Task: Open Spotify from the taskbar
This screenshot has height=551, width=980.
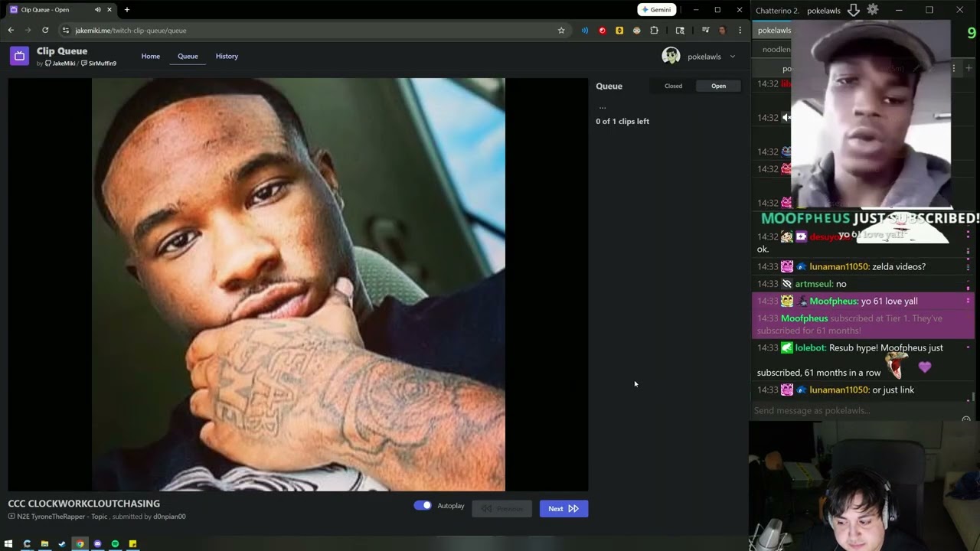Action: click(x=115, y=544)
